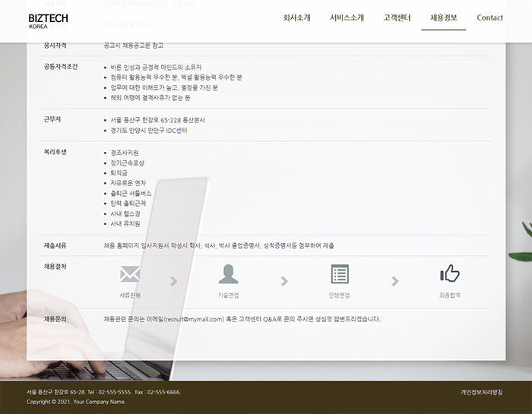Click the 출퇴근 셔틀버스 benefit item
Image resolution: width=532 pixels, height=414 pixels.
[131, 193]
